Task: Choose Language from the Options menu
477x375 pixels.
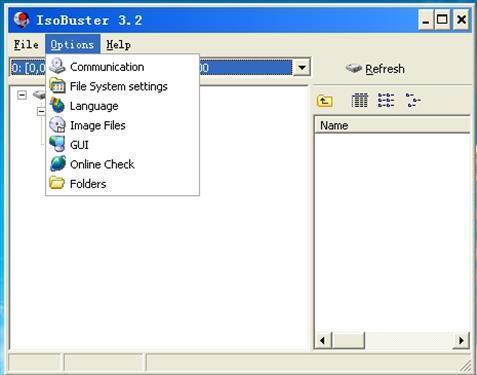Action: 122,106
